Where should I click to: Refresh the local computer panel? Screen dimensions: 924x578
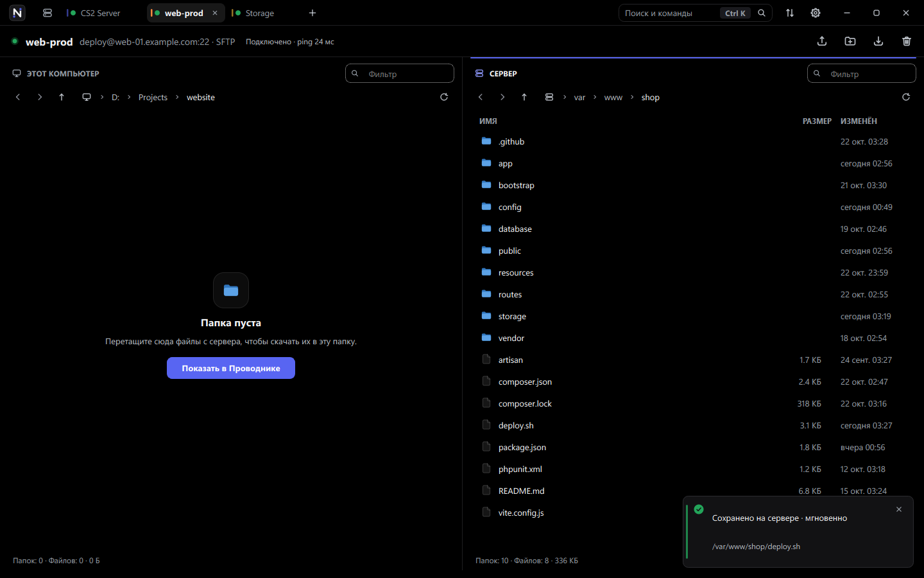click(444, 97)
